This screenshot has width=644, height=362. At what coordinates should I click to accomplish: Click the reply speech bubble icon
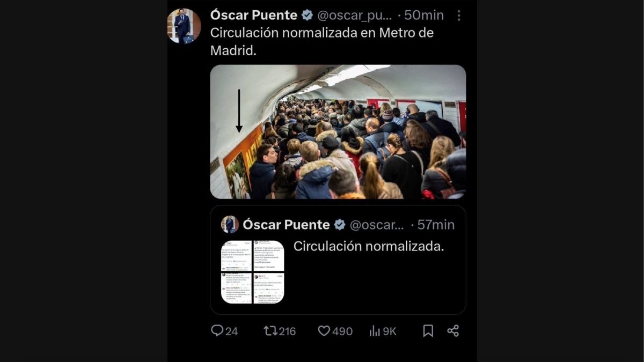(x=217, y=331)
